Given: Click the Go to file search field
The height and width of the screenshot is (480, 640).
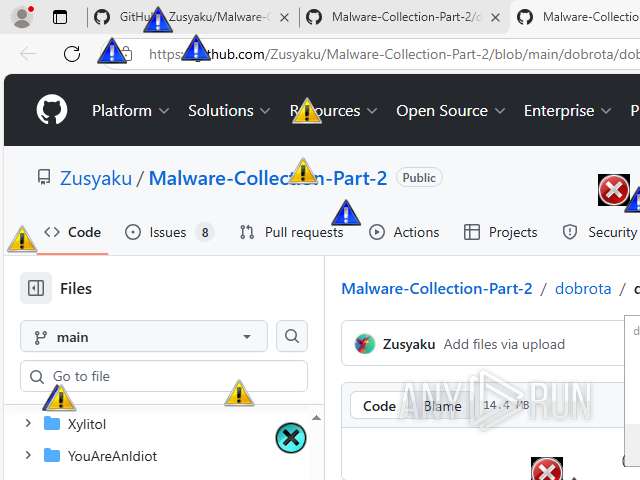Looking at the screenshot, I should point(164,376).
